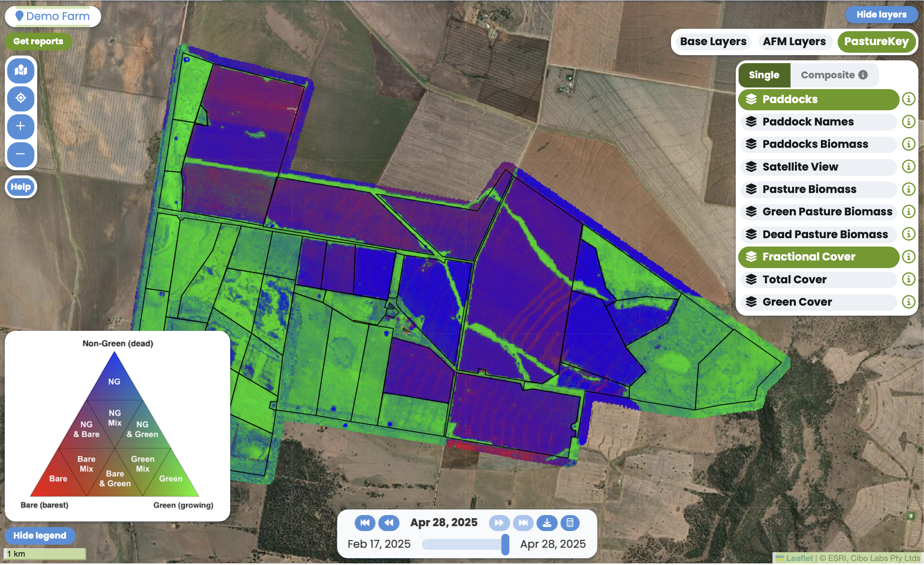Collapse panel with Hide layers button
This screenshot has height=565, width=924.
881,15
